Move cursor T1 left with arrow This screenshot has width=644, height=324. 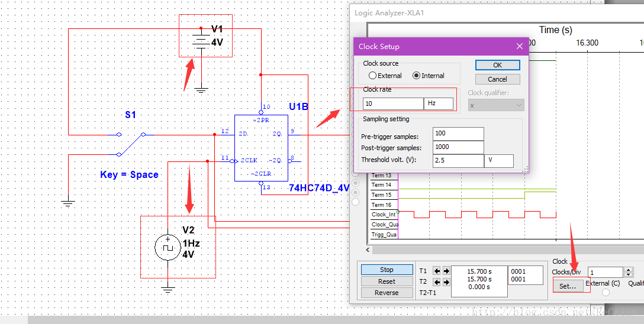click(x=437, y=271)
